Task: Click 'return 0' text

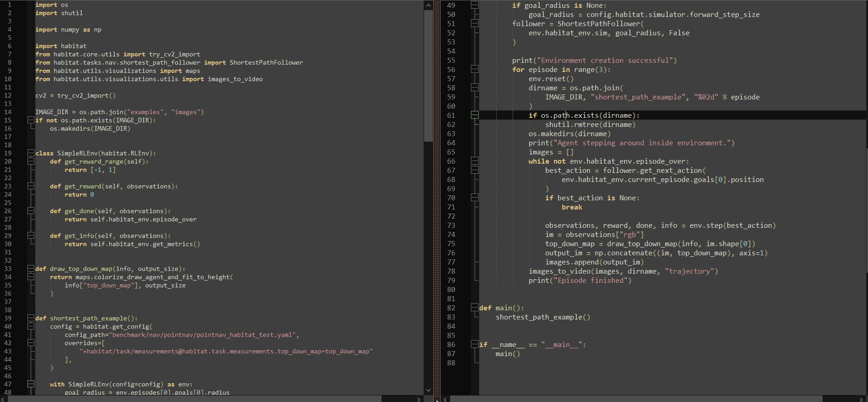Action: [79, 194]
